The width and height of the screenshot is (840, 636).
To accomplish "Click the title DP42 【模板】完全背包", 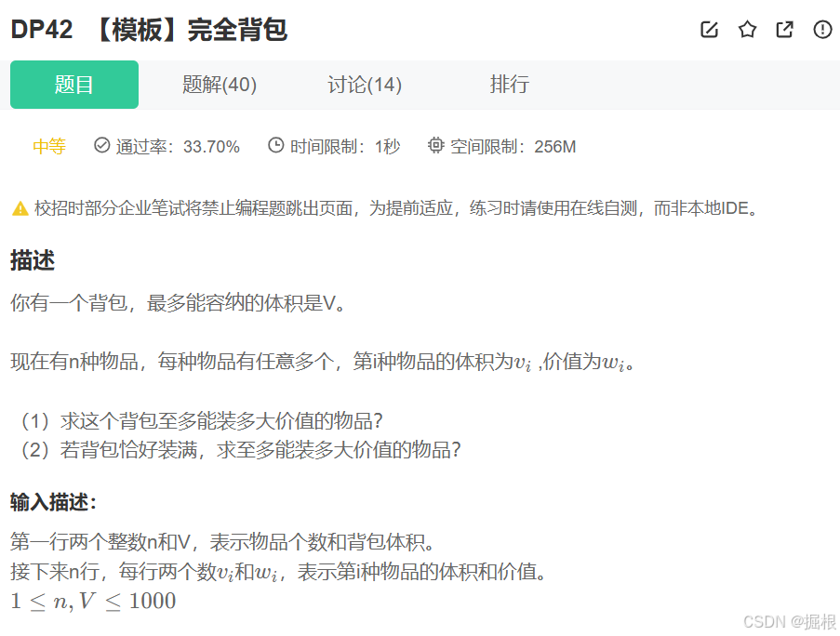I will click(149, 30).
